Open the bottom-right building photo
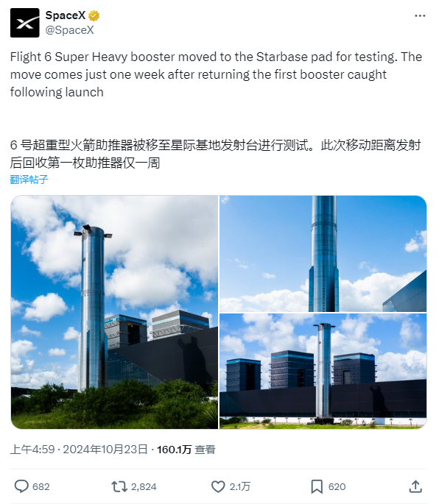This screenshot has width=439, height=504. pyautogui.click(x=323, y=372)
